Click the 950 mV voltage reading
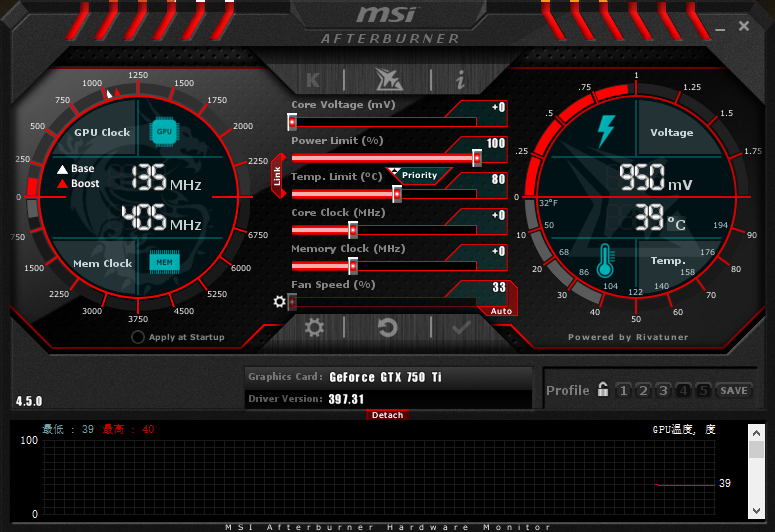Screen dimensions: 775x532 656,177
